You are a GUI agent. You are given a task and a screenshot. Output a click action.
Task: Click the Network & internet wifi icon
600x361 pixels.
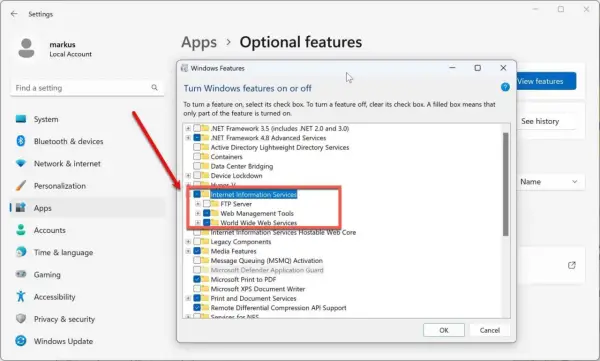coord(21,163)
